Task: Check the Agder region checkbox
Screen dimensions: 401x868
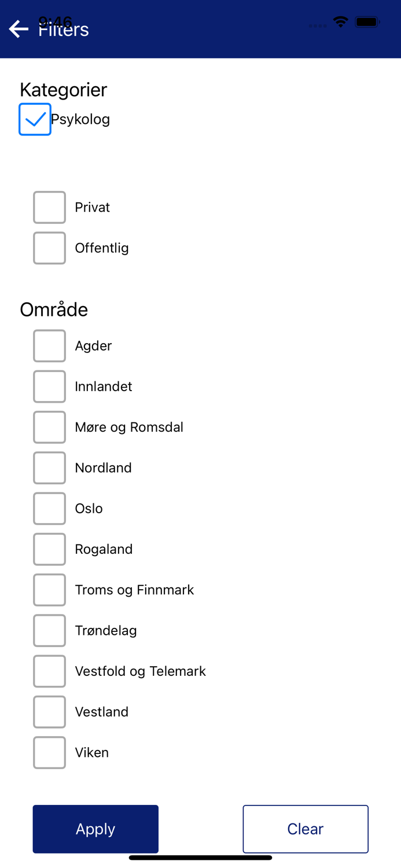Action: pos(49,345)
